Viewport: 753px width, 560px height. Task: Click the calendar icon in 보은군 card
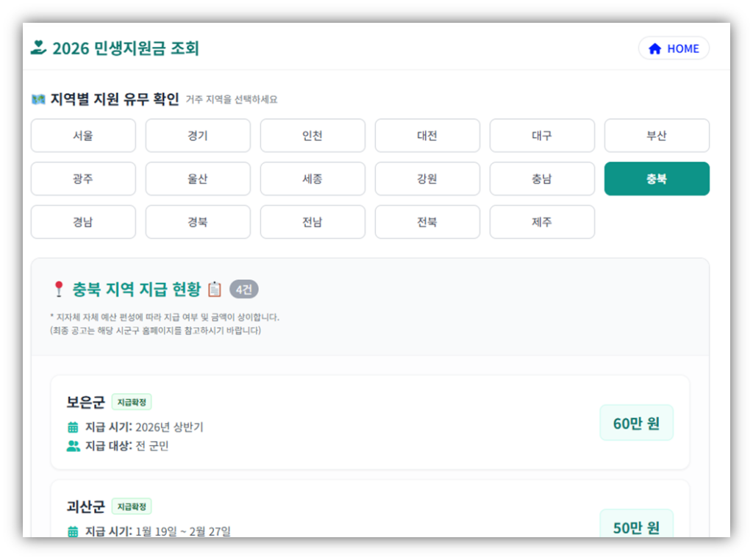(x=73, y=427)
